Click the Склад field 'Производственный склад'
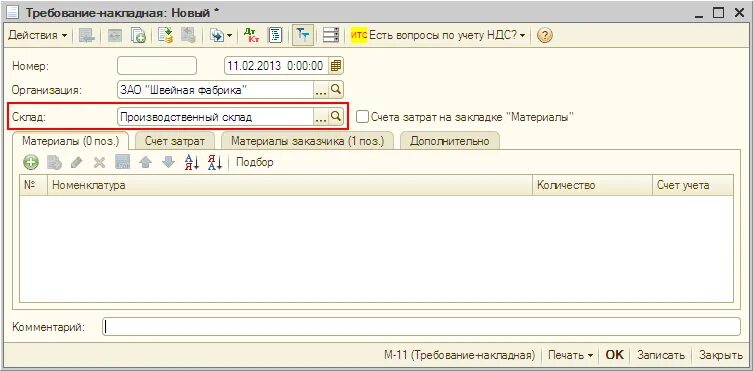The image size is (753, 371). [x=215, y=116]
